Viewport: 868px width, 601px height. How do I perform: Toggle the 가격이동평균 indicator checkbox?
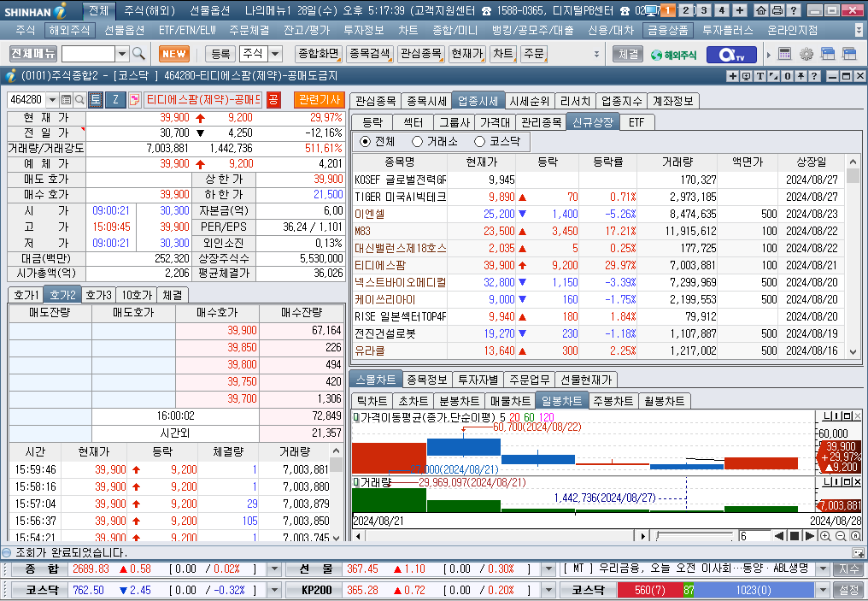point(356,417)
